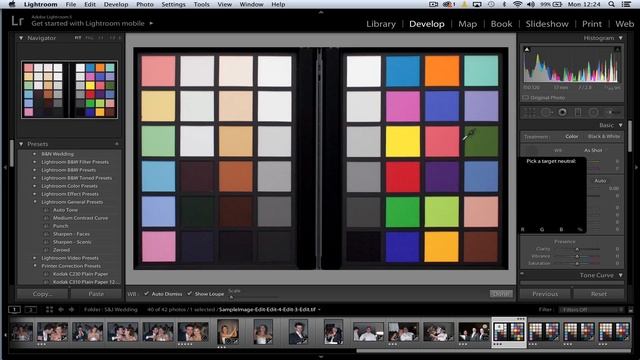Image resolution: width=640 pixels, height=360 pixels.
Task: Adjust the Vibrance slider
Action: pyautogui.click(x=577, y=256)
